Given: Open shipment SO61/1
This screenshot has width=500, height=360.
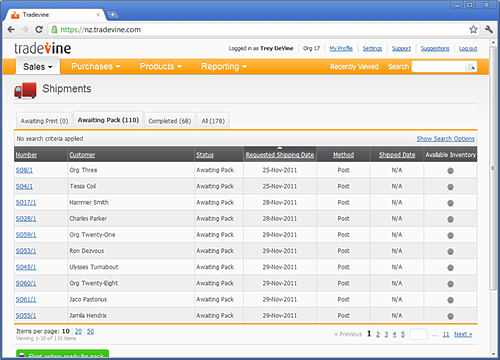Looking at the screenshot, I should tap(26, 300).
